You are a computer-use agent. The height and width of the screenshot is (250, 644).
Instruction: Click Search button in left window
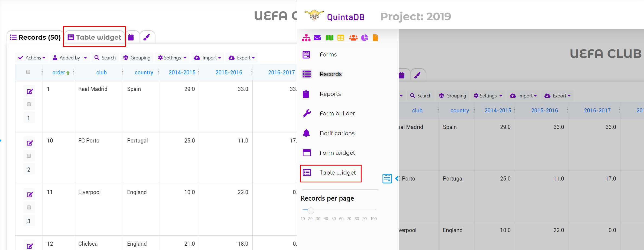tap(105, 58)
